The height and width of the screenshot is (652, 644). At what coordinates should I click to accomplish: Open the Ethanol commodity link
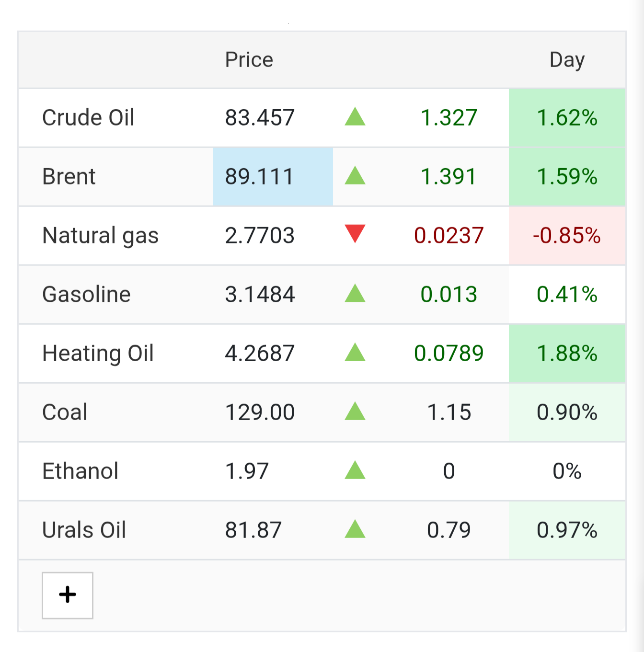[x=80, y=471]
